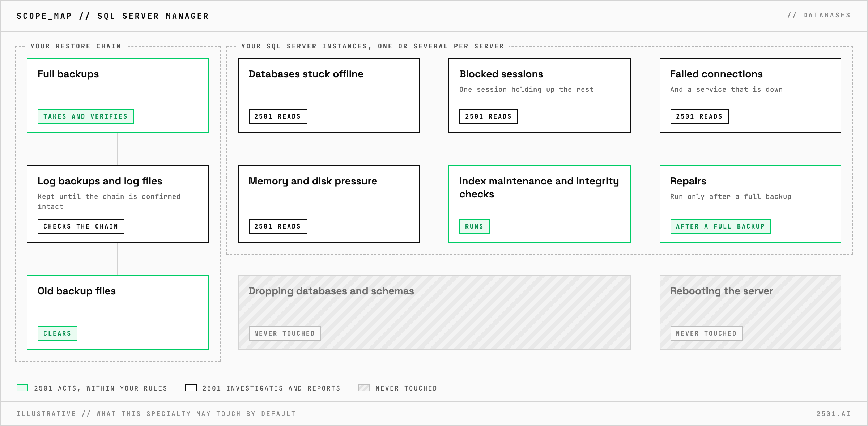Click 'Index maintenance and integrity checks' heading
868x426 pixels.
coord(539,188)
